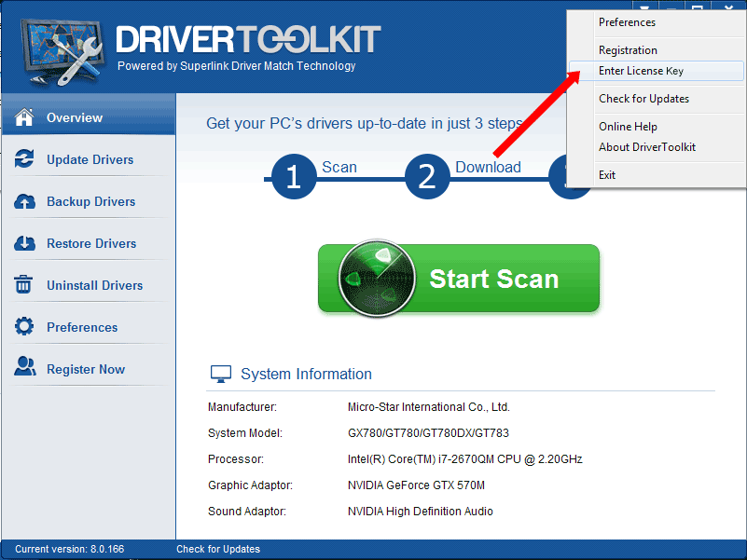747x560 pixels.
Task: Click the Download step label
Action: click(488, 167)
